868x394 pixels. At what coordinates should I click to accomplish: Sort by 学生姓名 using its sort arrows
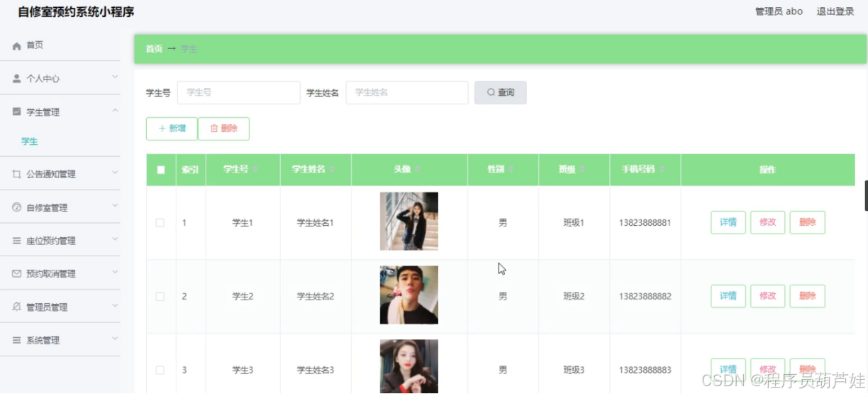pos(333,170)
